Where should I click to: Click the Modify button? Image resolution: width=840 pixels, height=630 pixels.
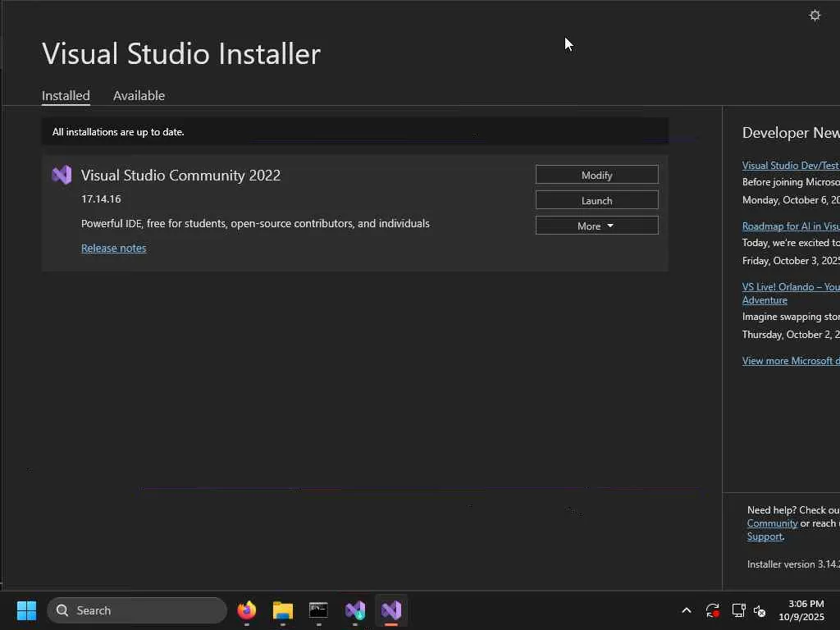pos(597,175)
